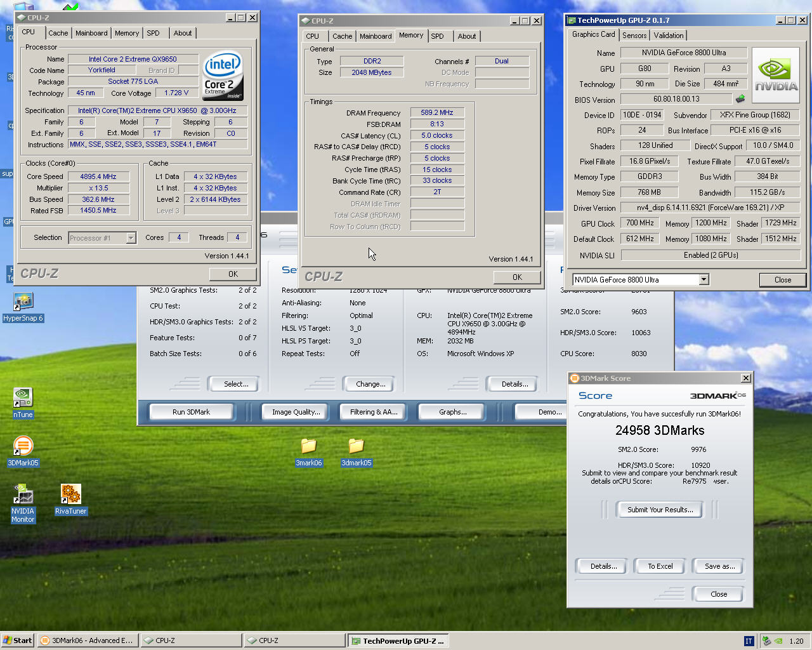Image resolution: width=812 pixels, height=650 pixels.
Task: Click Details button in 3DMark Score window
Action: [603, 566]
